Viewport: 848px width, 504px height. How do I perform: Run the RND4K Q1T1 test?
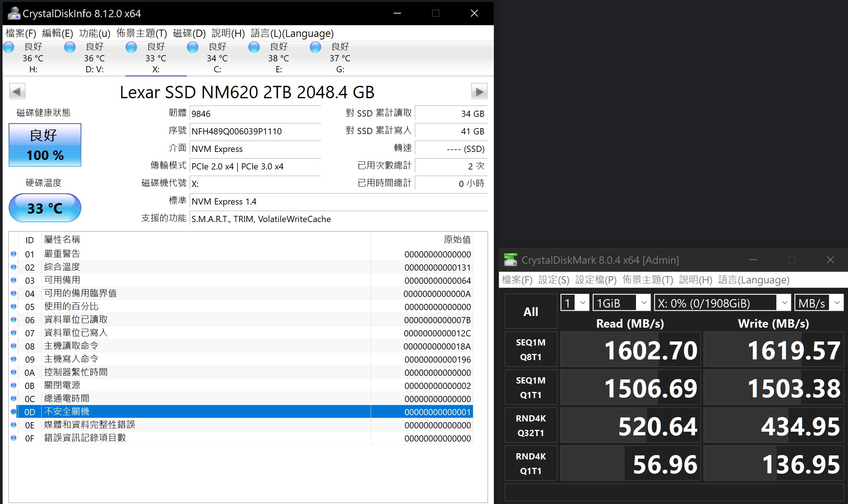531,463
